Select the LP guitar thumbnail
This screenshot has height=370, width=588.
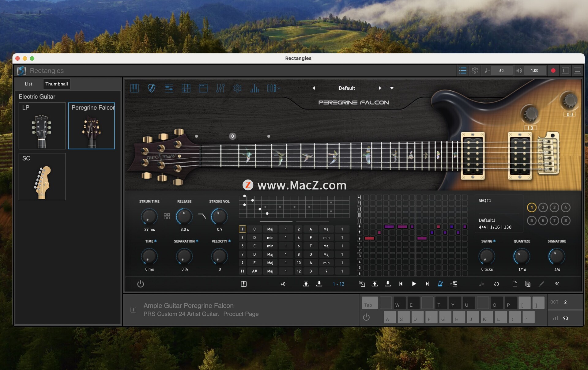tap(42, 126)
